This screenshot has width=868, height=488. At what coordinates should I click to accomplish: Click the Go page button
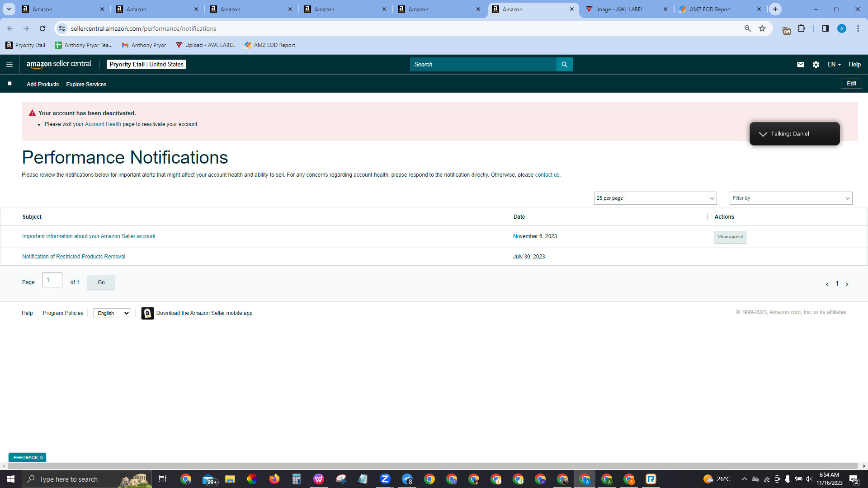(101, 282)
